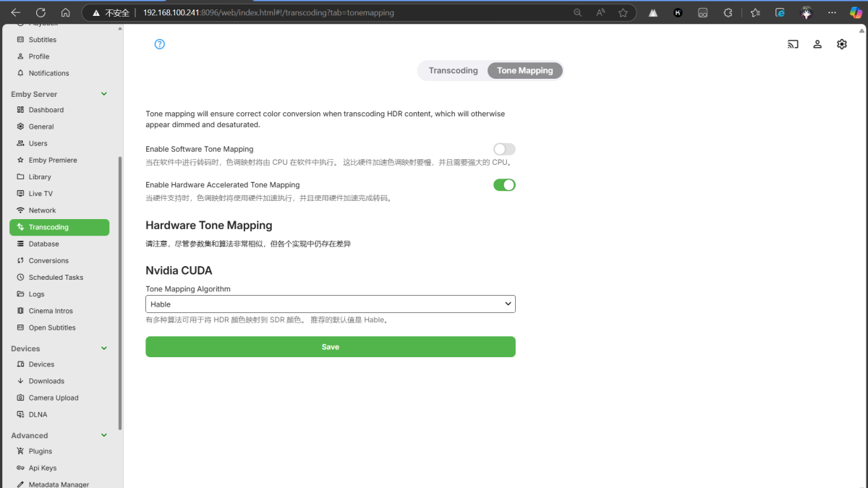
Task: Open the Dashboard from the sidebar
Action: (45, 109)
